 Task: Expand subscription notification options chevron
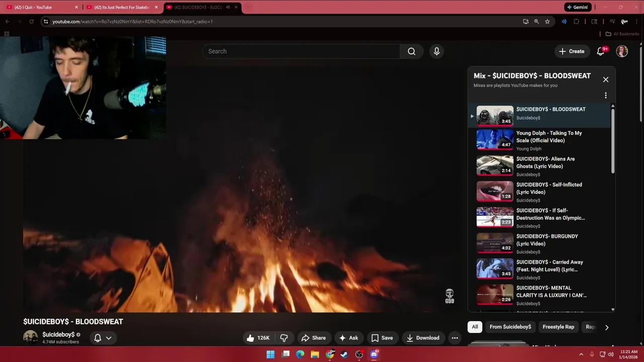[109, 338]
